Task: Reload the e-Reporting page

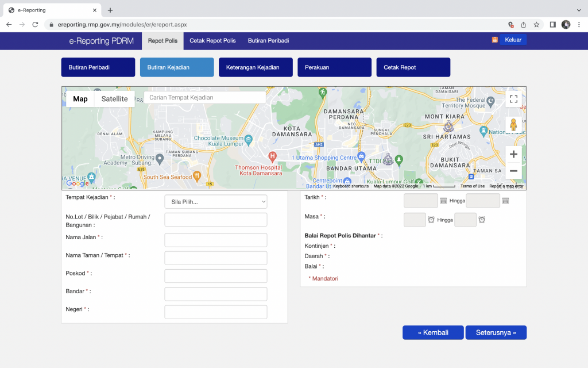Action: [x=35, y=24]
